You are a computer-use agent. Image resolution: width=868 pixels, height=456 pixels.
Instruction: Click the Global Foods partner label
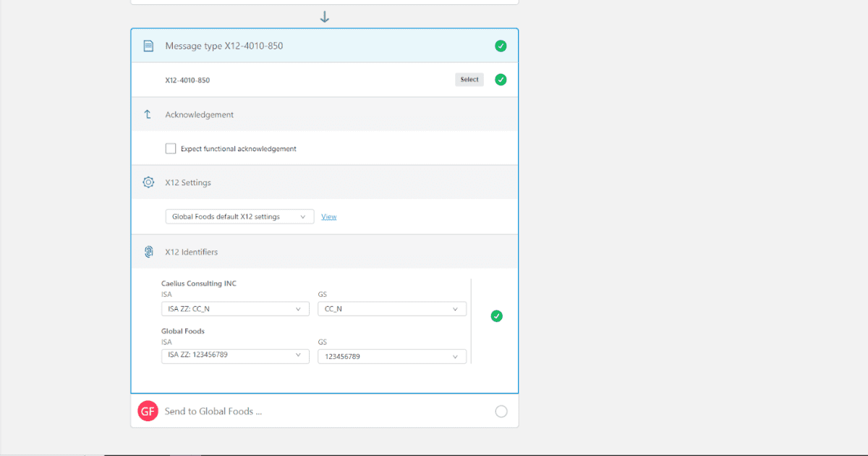pos(183,331)
